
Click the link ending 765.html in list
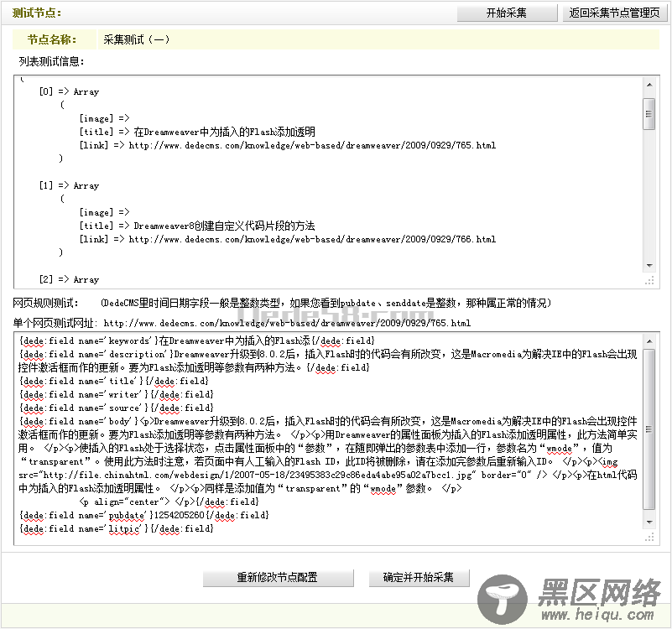312,145
